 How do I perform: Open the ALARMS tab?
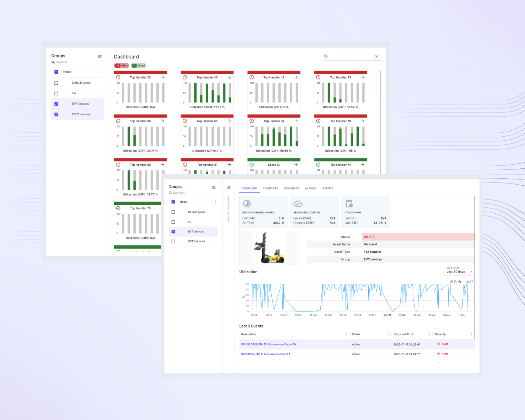[x=310, y=188]
